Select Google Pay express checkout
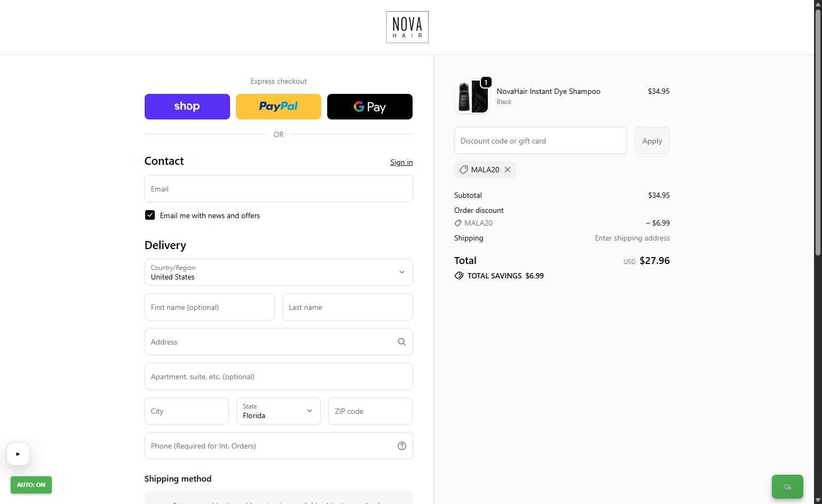This screenshot has width=822, height=504. click(x=370, y=107)
